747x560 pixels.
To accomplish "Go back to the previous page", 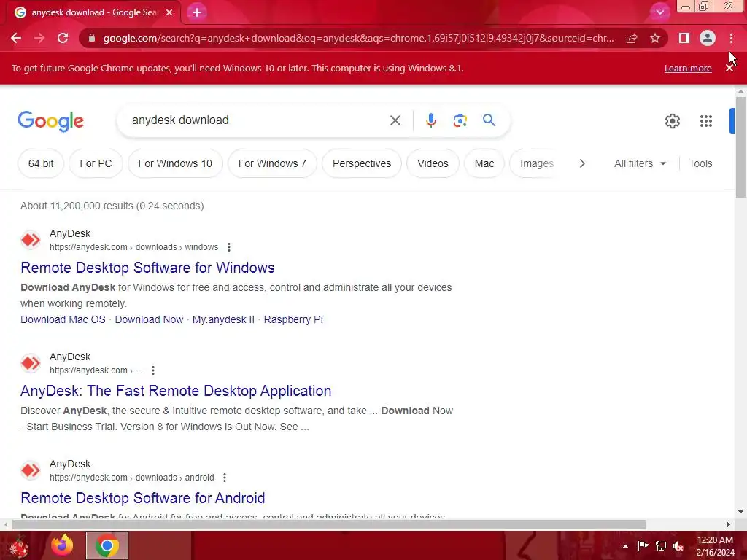I will point(16,38).
